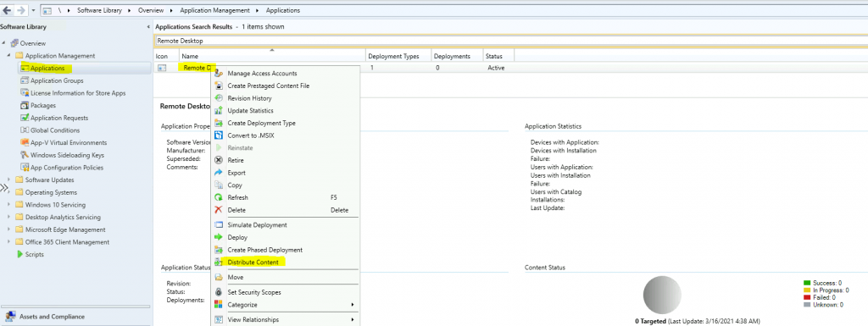
Task: Select the Applications node icon
Action: coord(25,68)
